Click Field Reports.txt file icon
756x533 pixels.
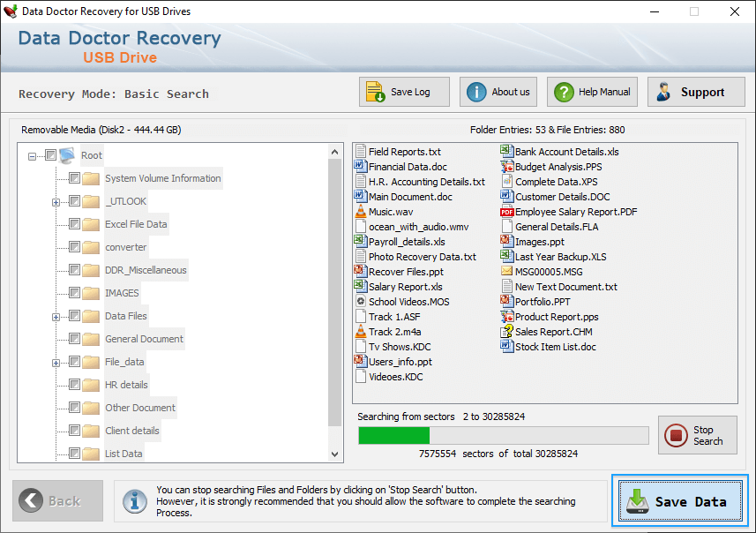point(361,152)
